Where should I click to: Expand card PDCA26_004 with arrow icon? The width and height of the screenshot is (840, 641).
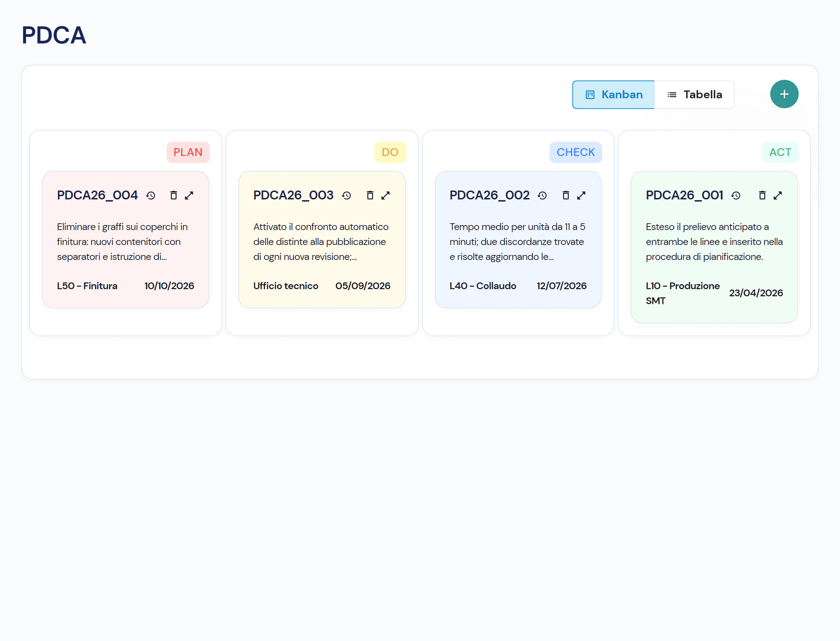click(189, 196)
